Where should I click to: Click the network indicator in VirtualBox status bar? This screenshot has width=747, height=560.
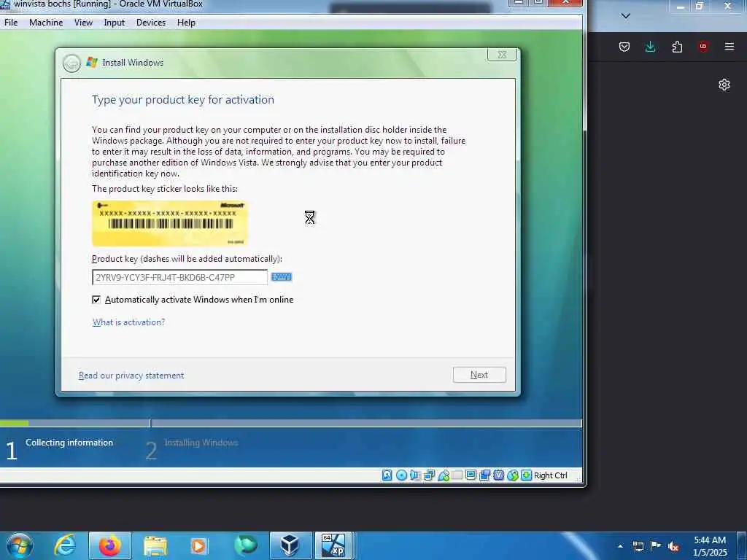429,475
